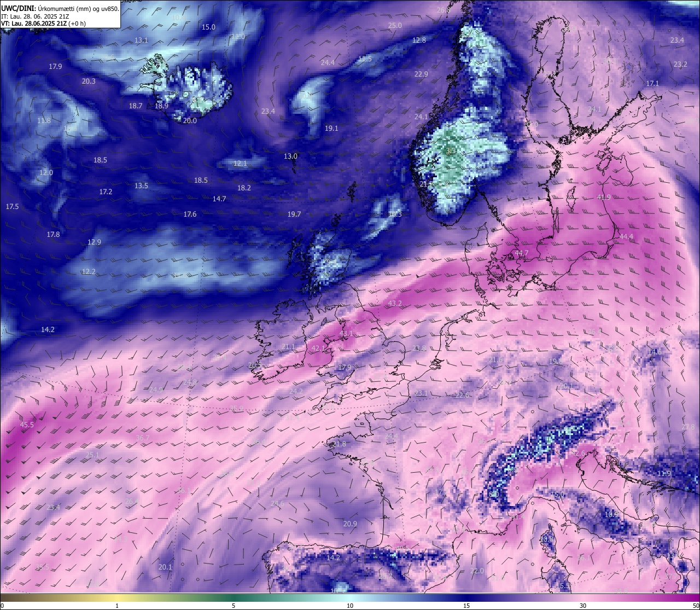Image resolution: width=700 pixels, height=610 pixels.
Task: Click the 19.7 value label
Action: pyautogui.click(x=294, y=214)
